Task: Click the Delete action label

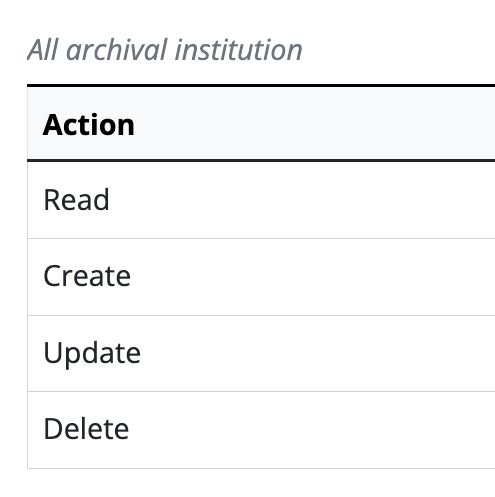Action: click(x=86, y=429)
